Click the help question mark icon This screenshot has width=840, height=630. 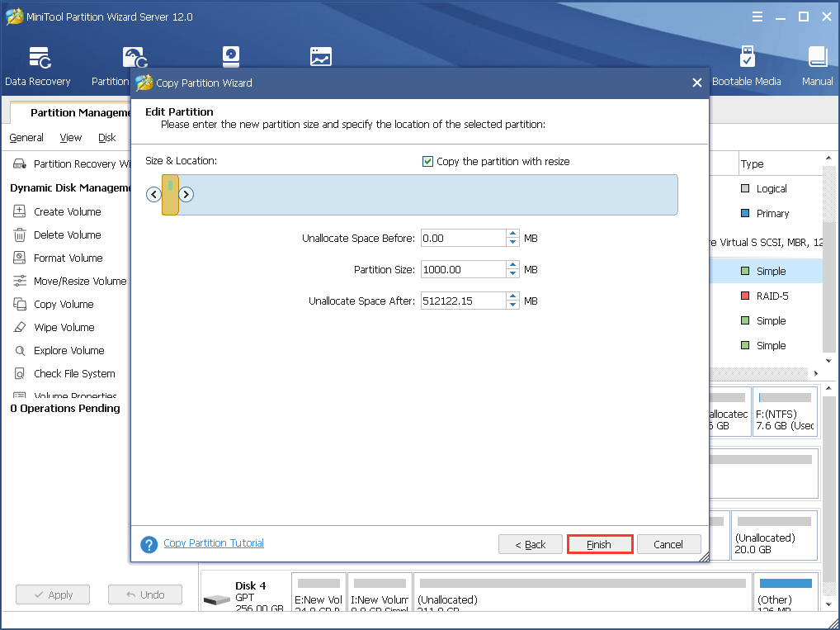pos(149,544)
